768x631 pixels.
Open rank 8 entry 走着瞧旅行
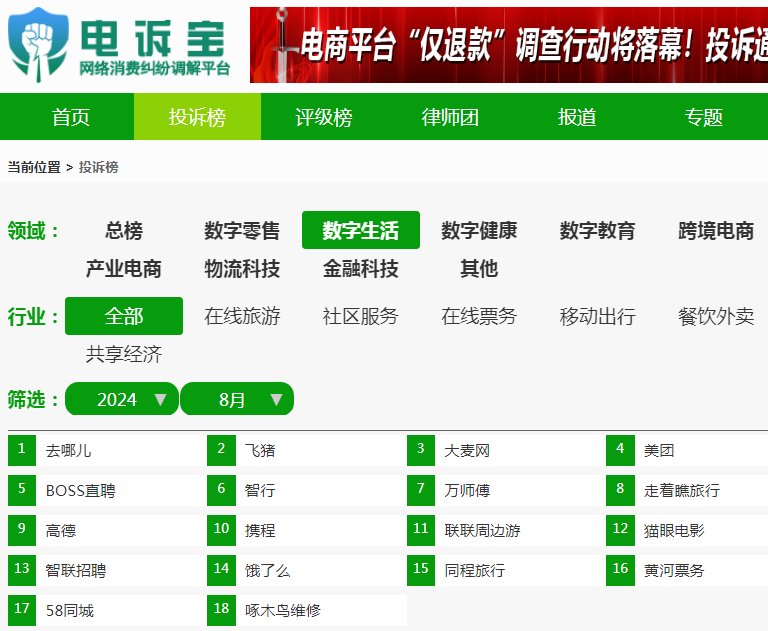coord(687,490)
